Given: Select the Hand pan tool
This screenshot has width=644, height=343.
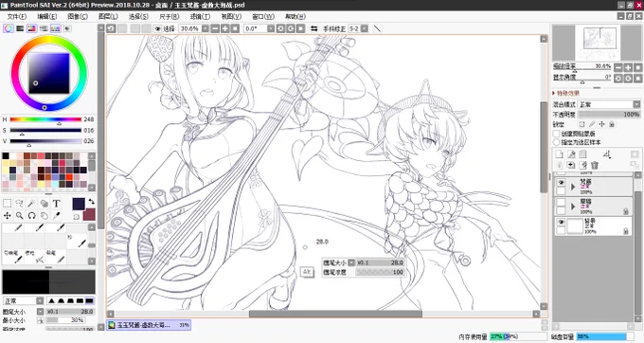Looking at the screenshot, I should point(44,215).
